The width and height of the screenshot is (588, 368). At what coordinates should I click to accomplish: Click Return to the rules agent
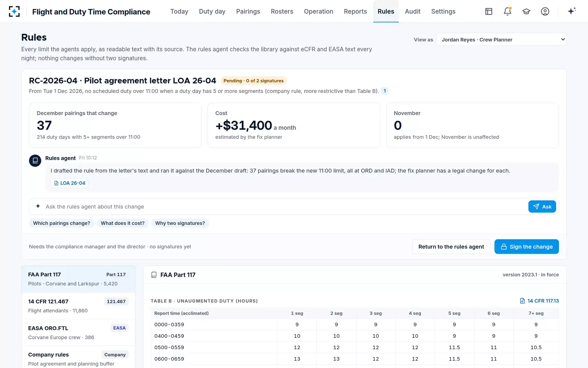point(451,247)
